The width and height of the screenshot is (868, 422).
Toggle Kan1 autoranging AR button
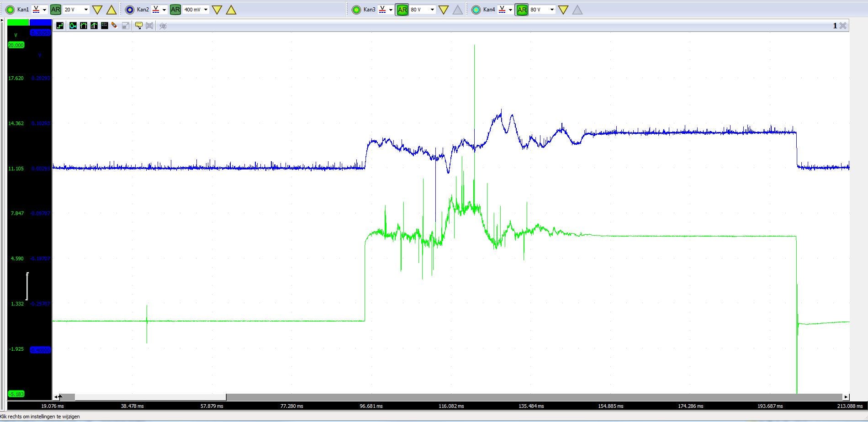tap(55, 10)
